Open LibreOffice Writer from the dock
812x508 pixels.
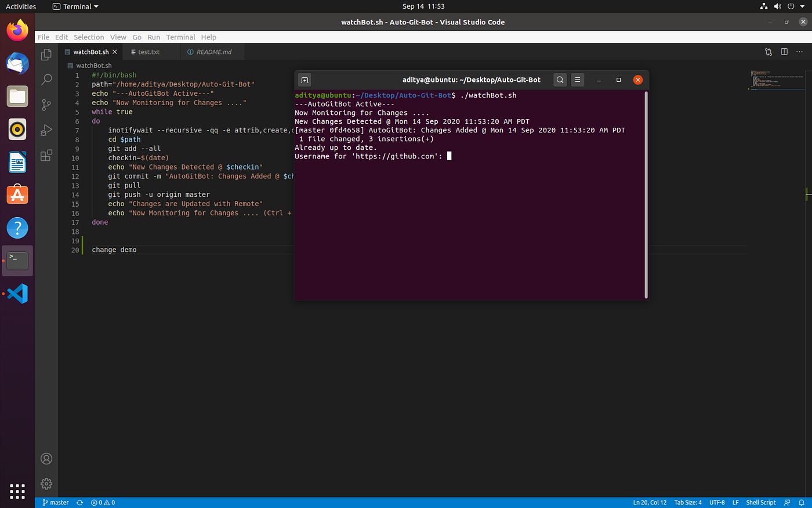point(17,162)
